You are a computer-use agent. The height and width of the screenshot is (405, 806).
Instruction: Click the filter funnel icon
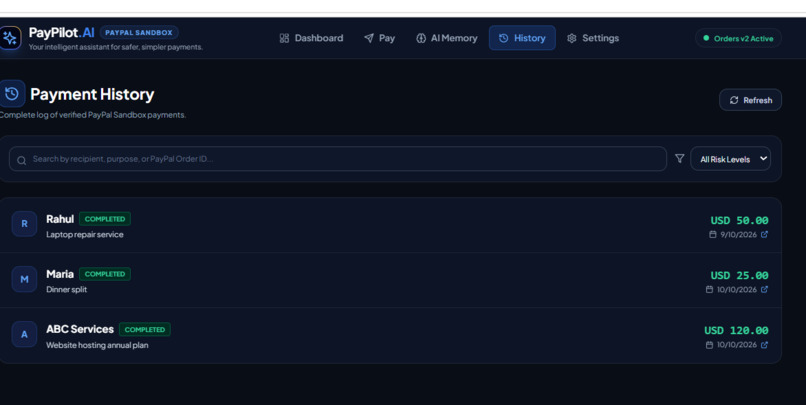(679, 159)
